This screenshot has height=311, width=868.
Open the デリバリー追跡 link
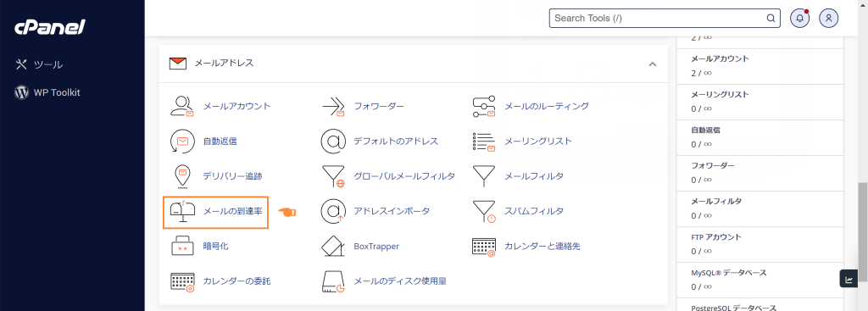pos(232,176)
